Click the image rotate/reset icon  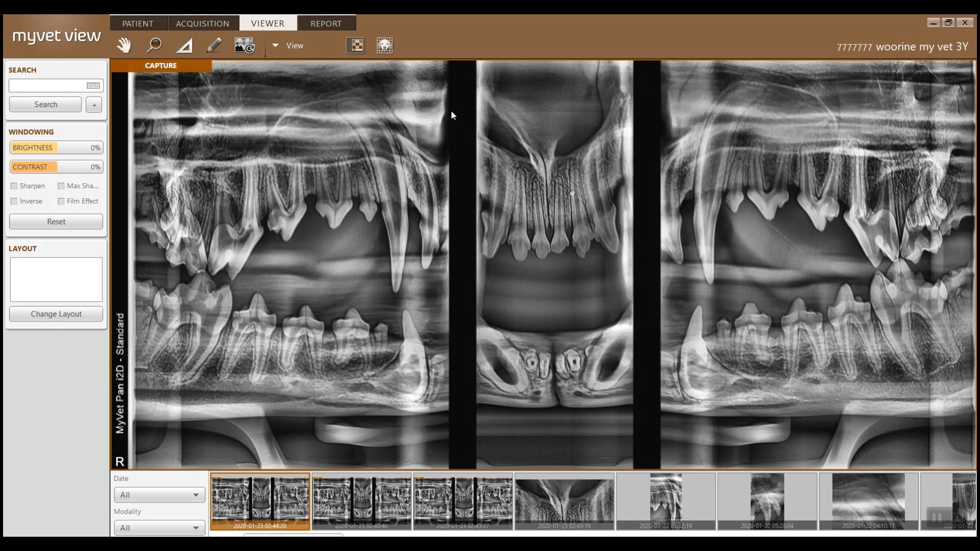coord(244,45)
